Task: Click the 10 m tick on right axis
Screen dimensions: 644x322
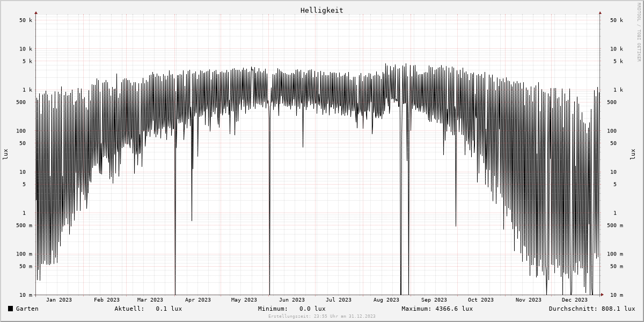Action: 617,295
